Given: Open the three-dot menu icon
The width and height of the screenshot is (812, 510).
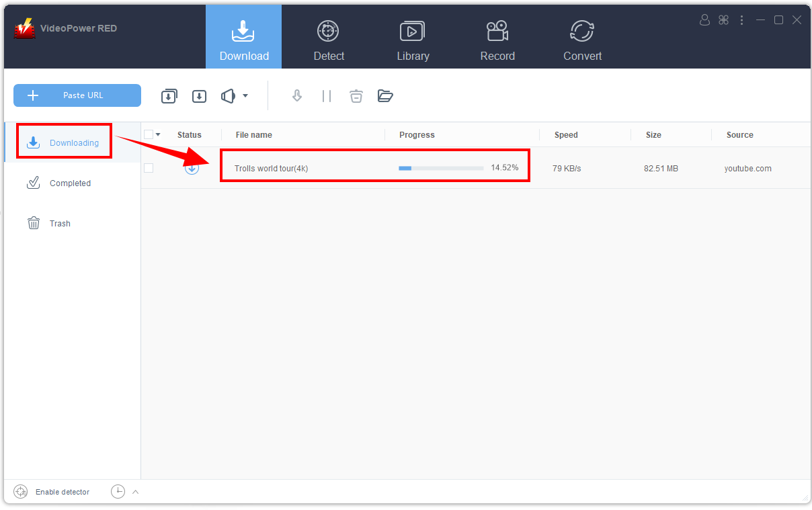Looking at the screenshot, I should tap(741, 20).
